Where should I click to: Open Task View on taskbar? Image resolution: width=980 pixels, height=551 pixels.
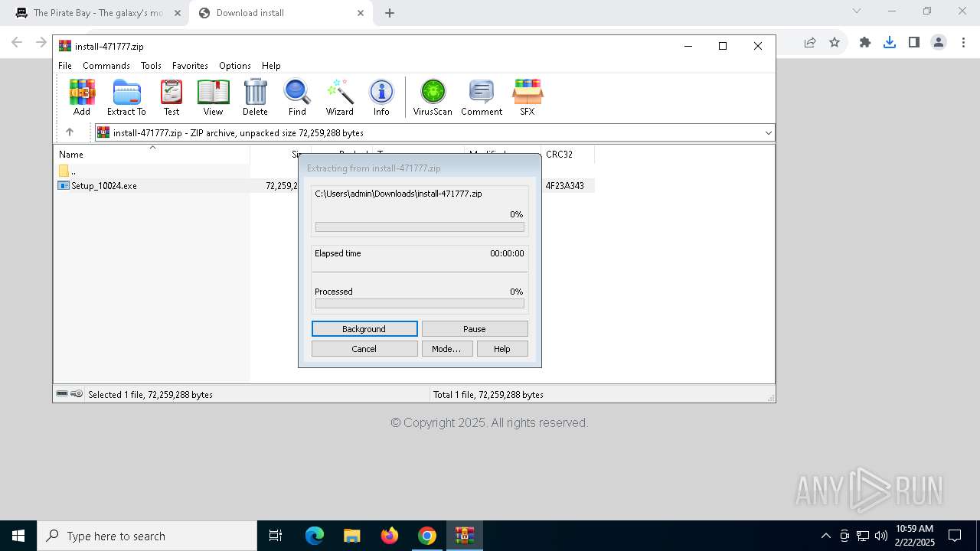click(276, 536)
